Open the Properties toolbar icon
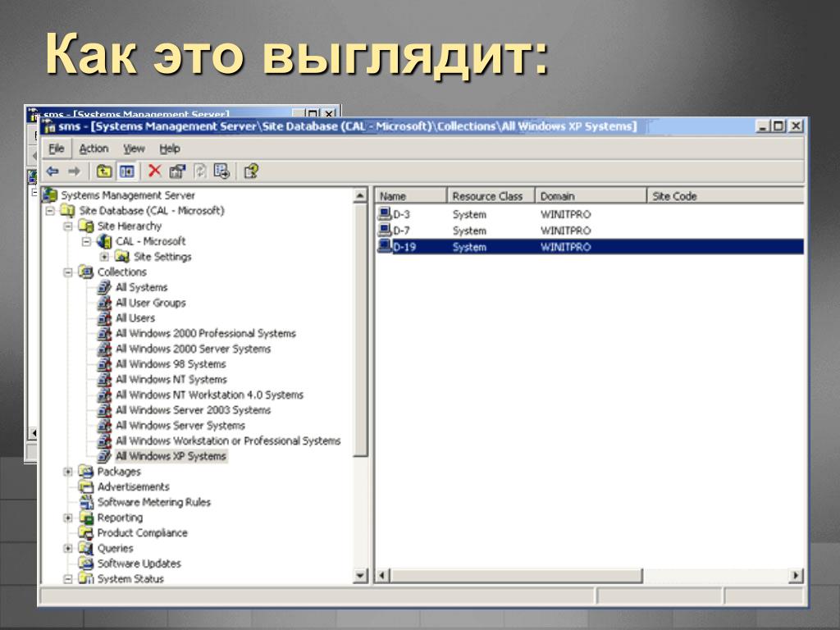 coord(177,171)
